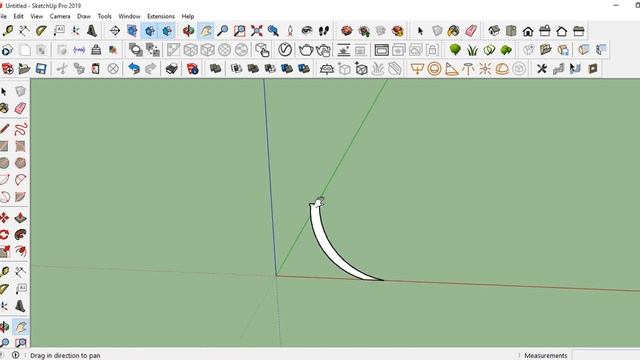Select the Look Around eye tool

coord(307,31)
